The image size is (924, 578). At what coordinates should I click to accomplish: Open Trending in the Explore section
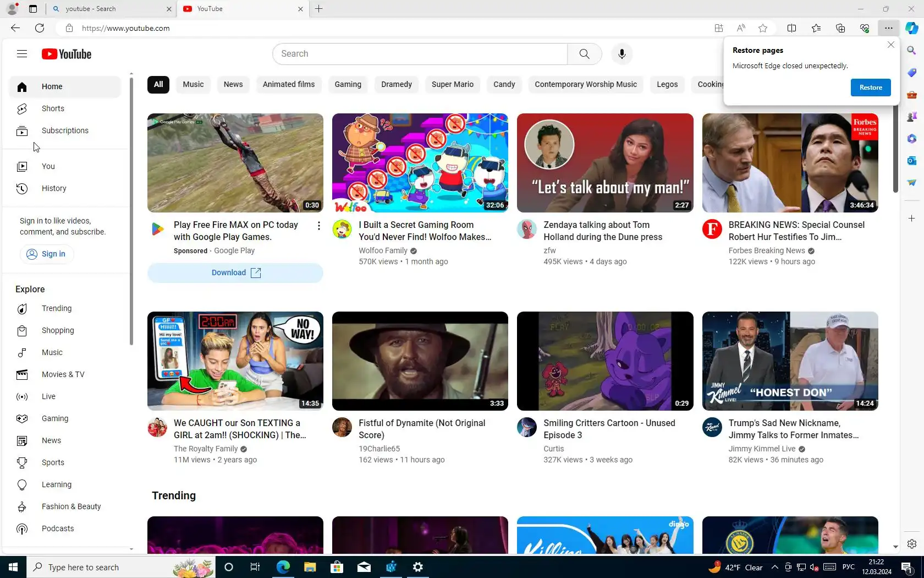(65, 308)
